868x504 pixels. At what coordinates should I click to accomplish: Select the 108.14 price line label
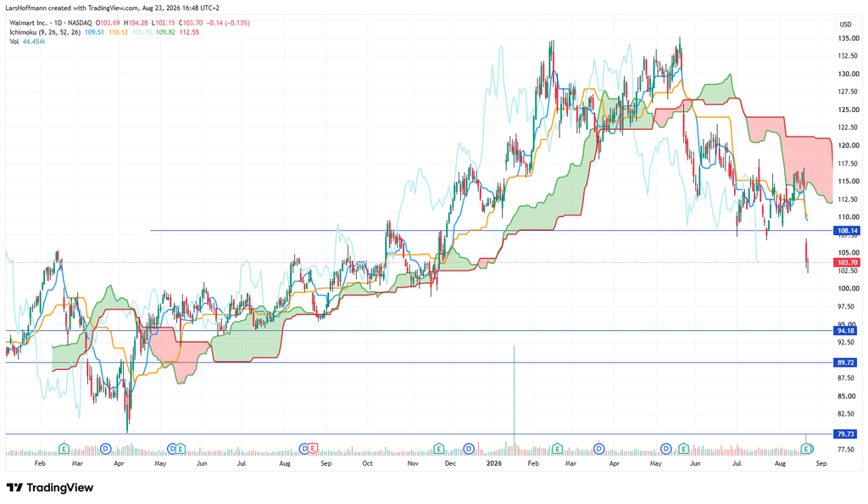847,231
